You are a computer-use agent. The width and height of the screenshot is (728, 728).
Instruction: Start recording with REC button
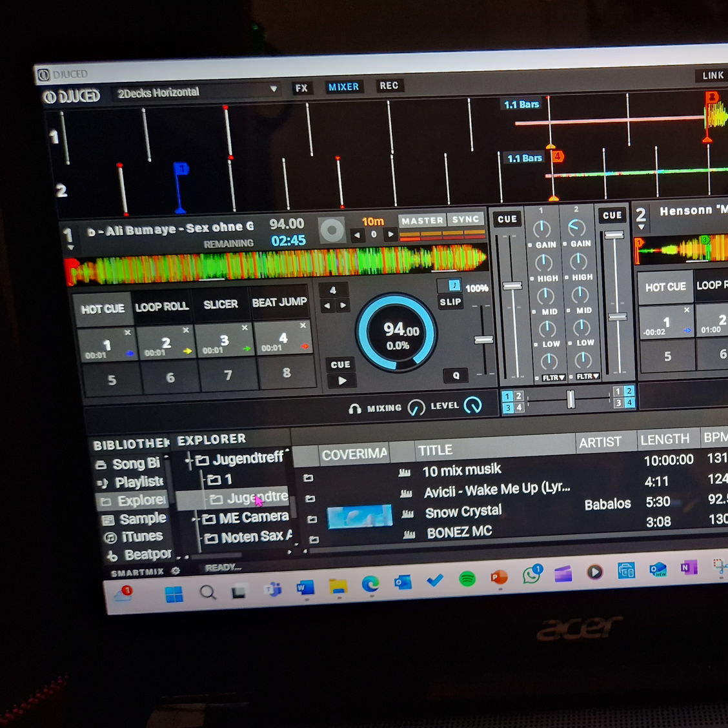[x=389, y=85]
